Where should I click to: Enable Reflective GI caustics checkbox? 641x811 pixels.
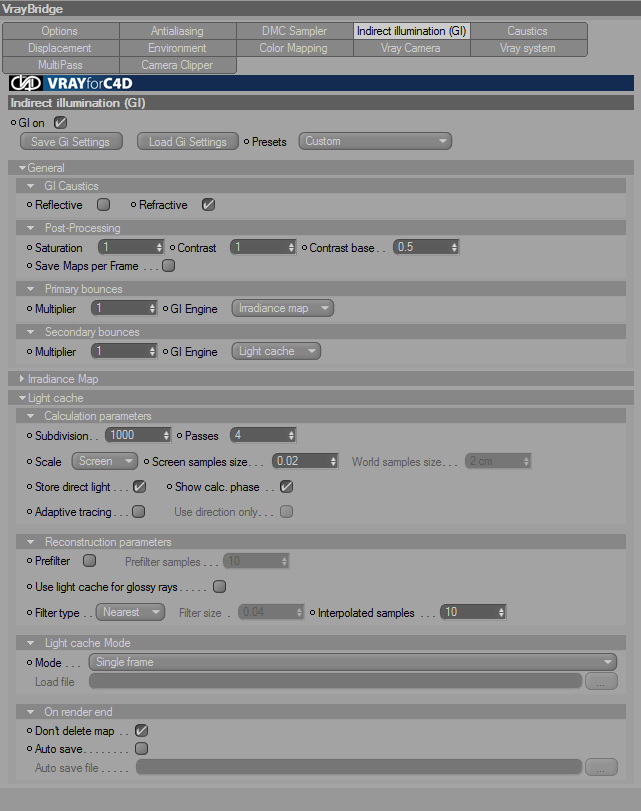click(x=103, y=204)
